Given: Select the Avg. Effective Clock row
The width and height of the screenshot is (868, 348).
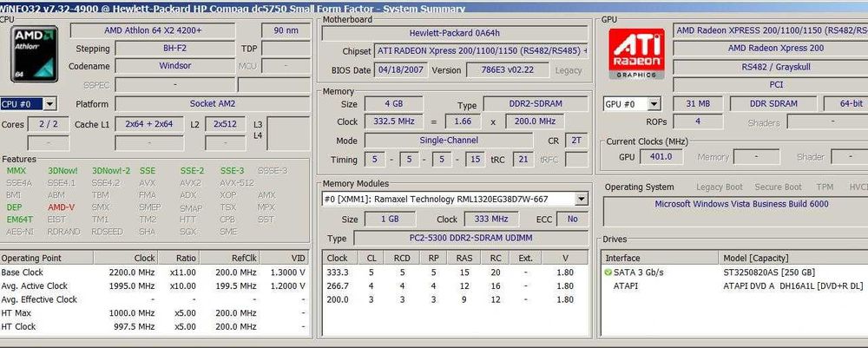Looking at the screenshot, I should 154,299.
